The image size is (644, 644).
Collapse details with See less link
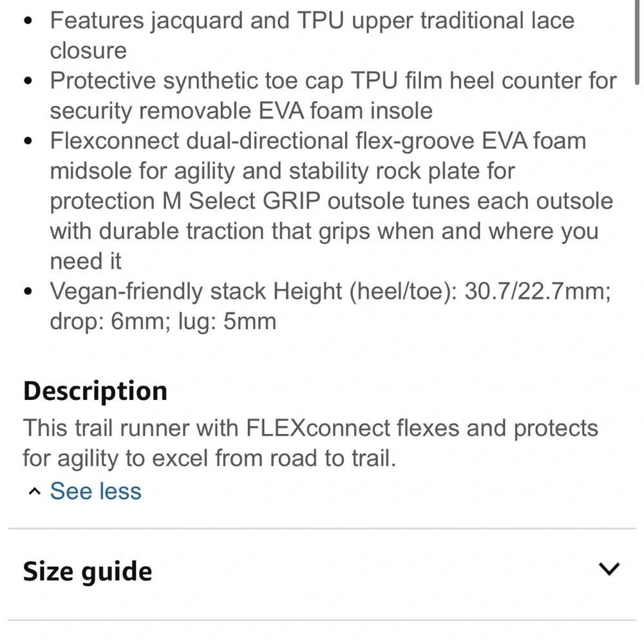coord(95,491)
